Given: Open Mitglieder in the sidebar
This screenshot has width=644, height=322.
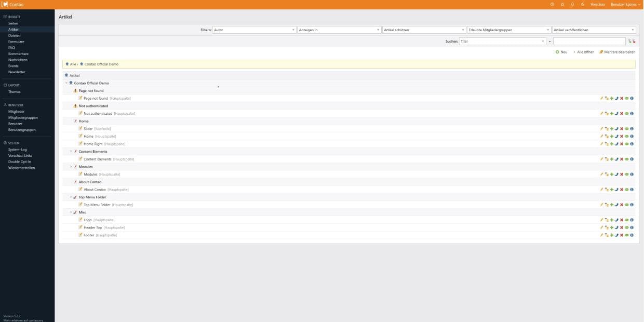Looking at the screenshot, I should coord(16,112).
